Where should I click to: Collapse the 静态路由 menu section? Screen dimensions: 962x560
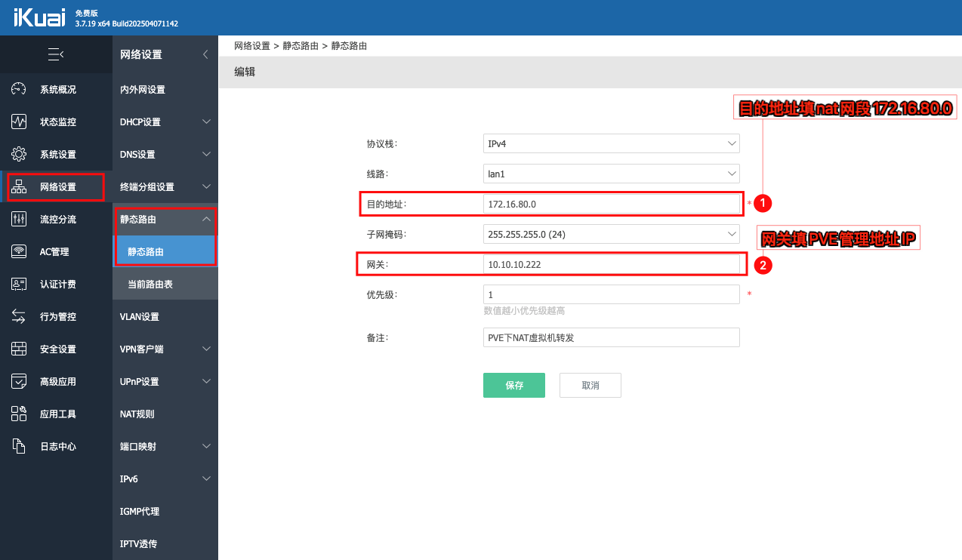165,219
